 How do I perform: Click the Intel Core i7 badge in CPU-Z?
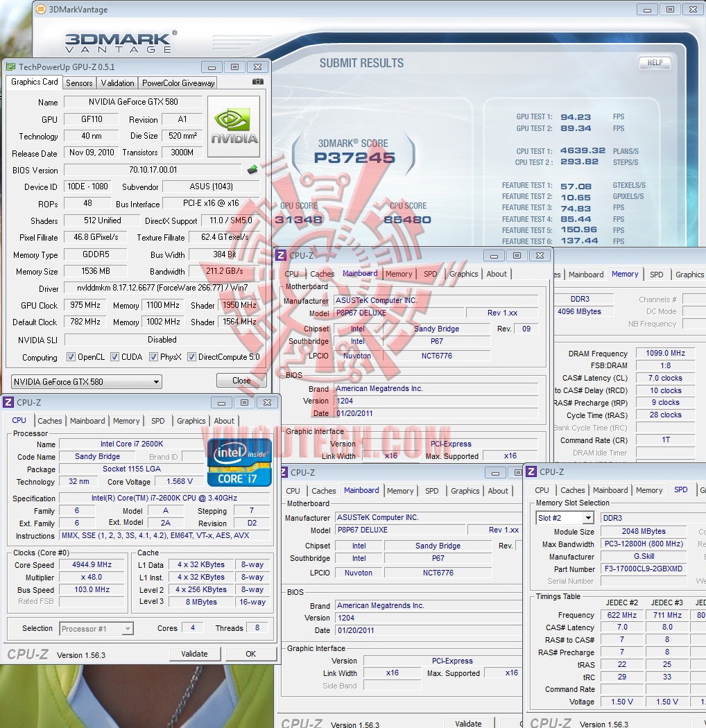239,462
